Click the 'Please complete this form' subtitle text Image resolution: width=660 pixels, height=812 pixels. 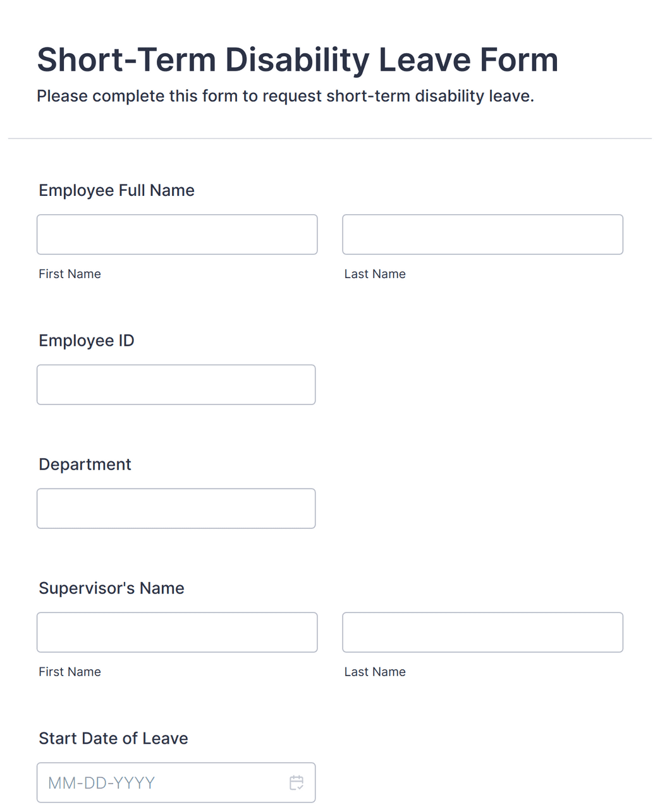coord(285,96)
